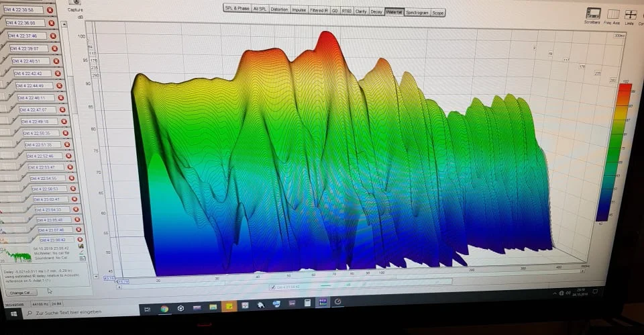This screenshot has height=335, width=644.
Task: Remove the 22:30:58 measurement with its red X
Action: tap(50, 10)
